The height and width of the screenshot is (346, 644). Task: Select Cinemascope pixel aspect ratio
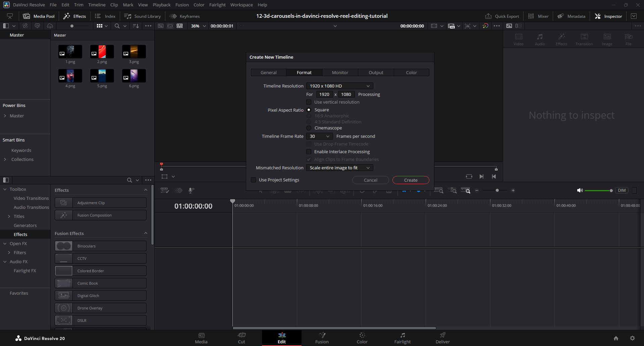click(x=309, y=128)
